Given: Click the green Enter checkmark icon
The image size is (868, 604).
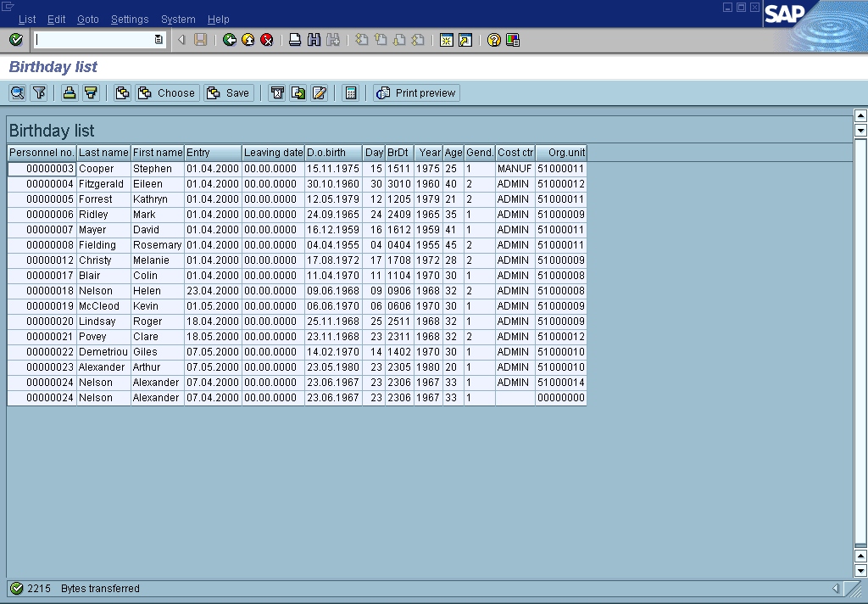Looking at the screenshot, I should 16,40.
